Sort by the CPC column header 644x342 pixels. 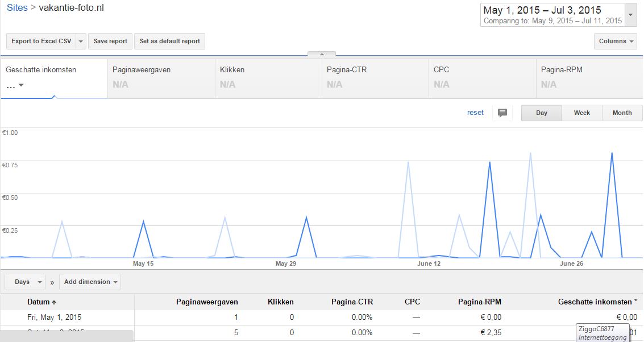coord(412,302)
